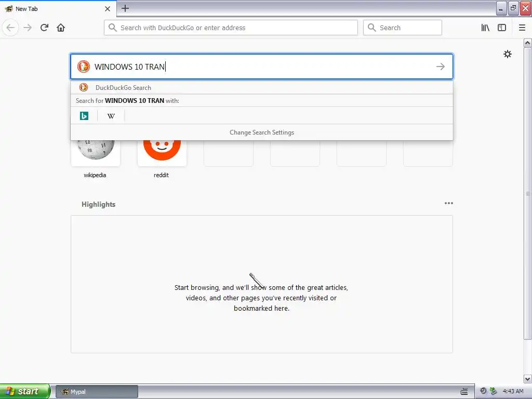Open the Windows start menu
Image resolution: width=532 pixels, height=399 pixels.
click(x=25, y=391)
